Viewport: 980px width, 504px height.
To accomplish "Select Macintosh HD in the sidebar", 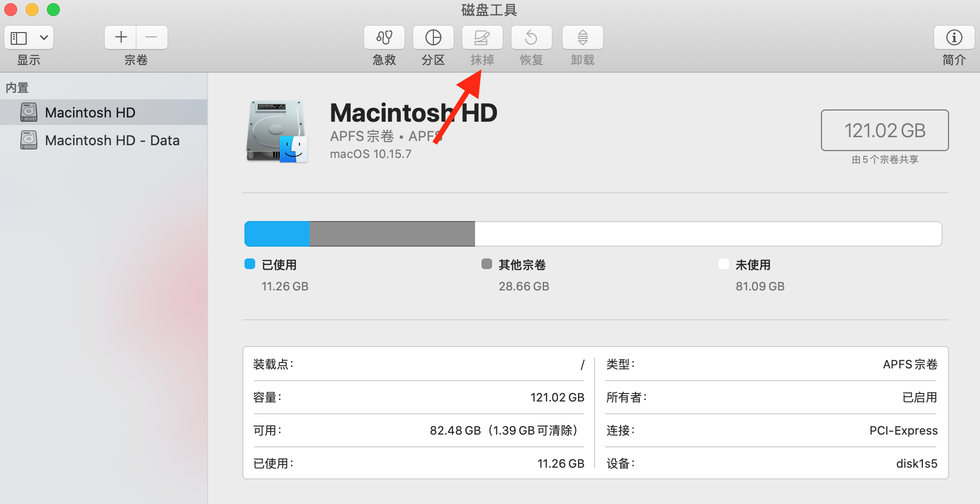I will [x=90, y=112].
